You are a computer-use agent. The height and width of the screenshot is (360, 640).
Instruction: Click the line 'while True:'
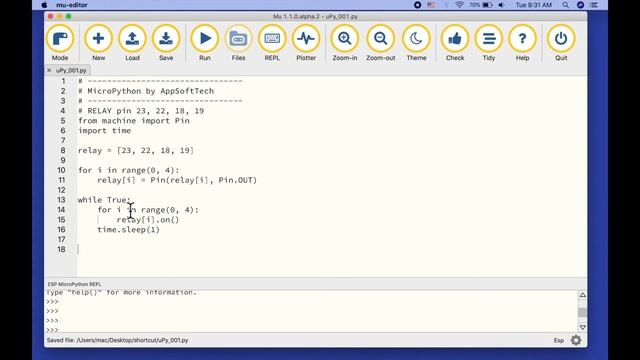click(104, 200)
